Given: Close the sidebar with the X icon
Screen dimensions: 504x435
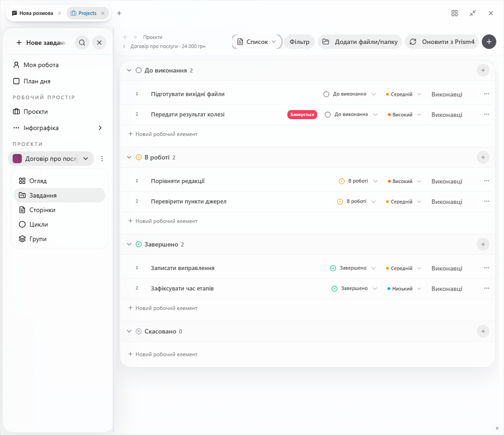Looking at the screenshot, I should click(99, 43).
